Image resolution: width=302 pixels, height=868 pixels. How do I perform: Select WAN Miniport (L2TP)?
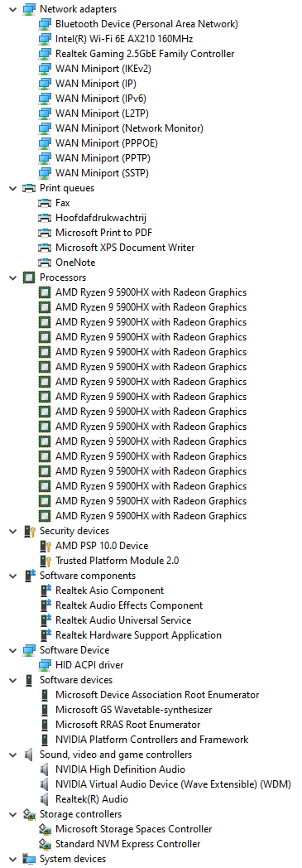pyautogui.click(x=103, y=114)
